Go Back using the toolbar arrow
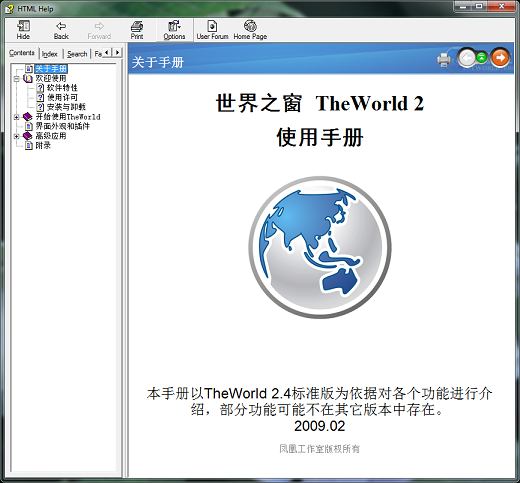Image resolution: width=520 pixels, height=483 pixels. click(x=61, y=30)
